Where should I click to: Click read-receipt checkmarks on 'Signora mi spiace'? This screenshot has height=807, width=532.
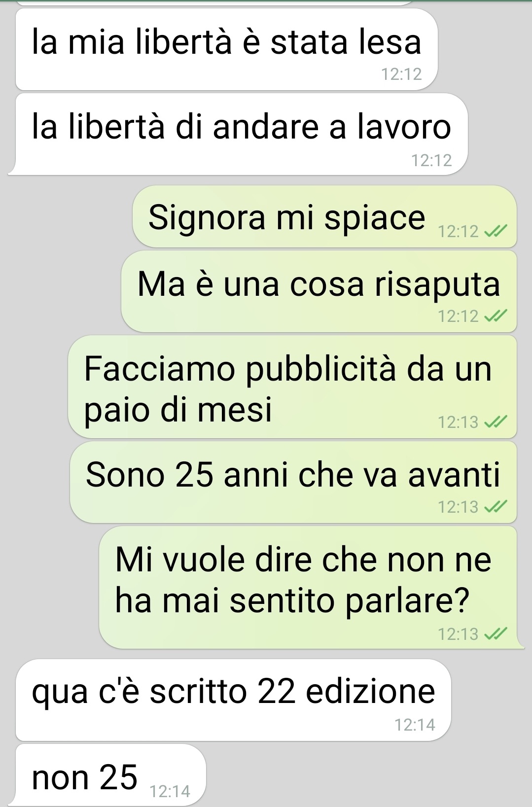click(x=495, y=231)
